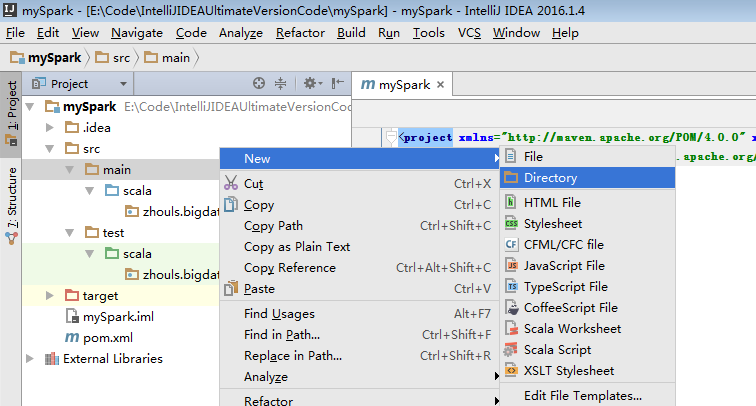Click the src breadcrumb
756x406 pixels.
(x=113, y=58)
